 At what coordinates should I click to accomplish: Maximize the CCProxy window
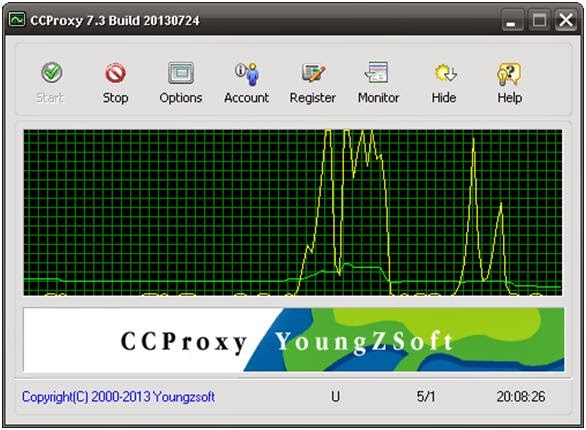(x=539, y=20)
